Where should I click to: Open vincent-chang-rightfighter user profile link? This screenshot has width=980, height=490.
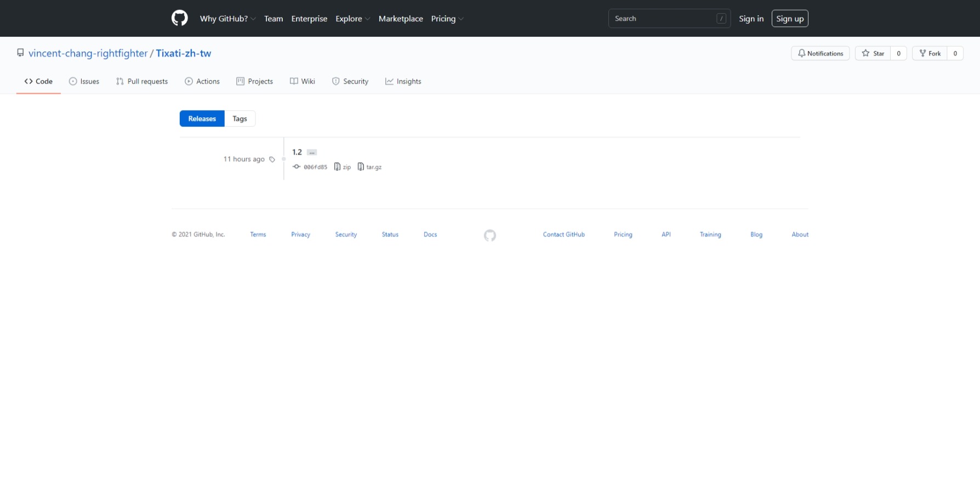tap(88, 53)
